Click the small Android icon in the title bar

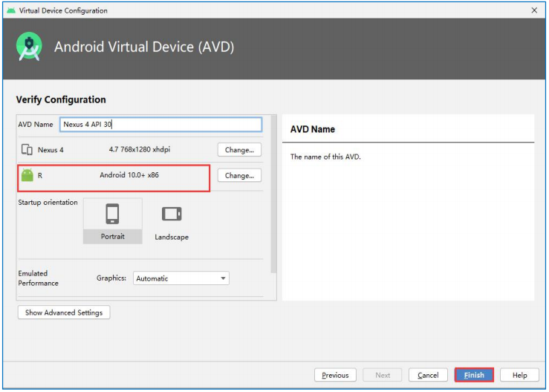(x=11, y=10)
